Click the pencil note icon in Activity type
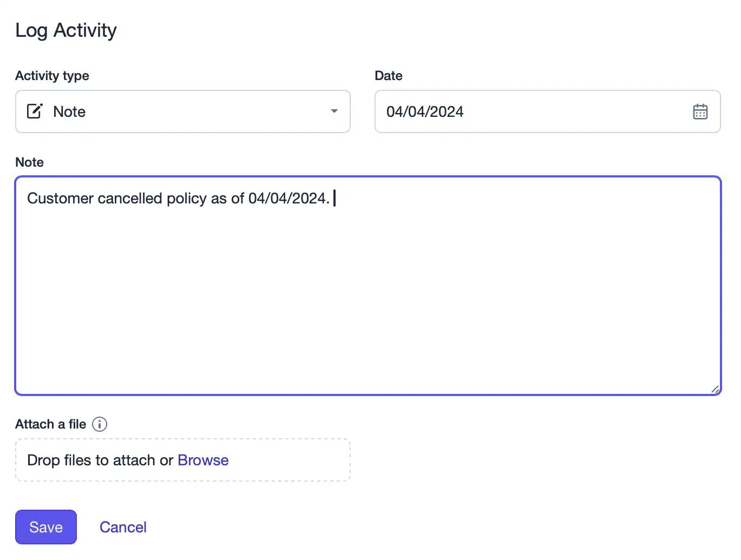The image size is (741, 560). (x=35, y=111)
